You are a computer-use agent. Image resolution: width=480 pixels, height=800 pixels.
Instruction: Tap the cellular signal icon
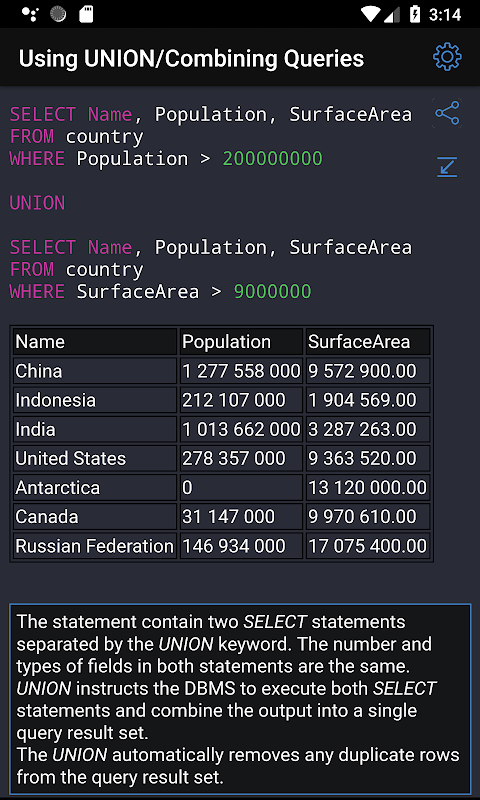pos(392,14)
